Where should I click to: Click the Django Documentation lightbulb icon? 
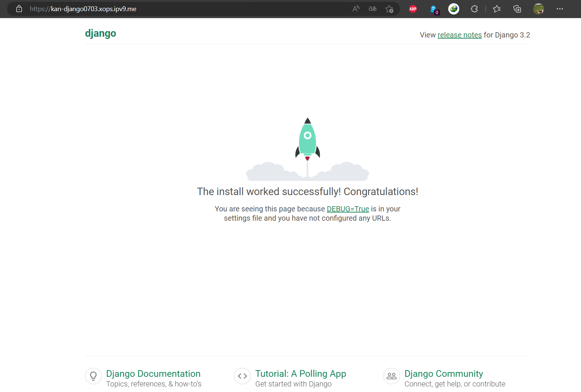pyautogui.click(x=93, y=376)
